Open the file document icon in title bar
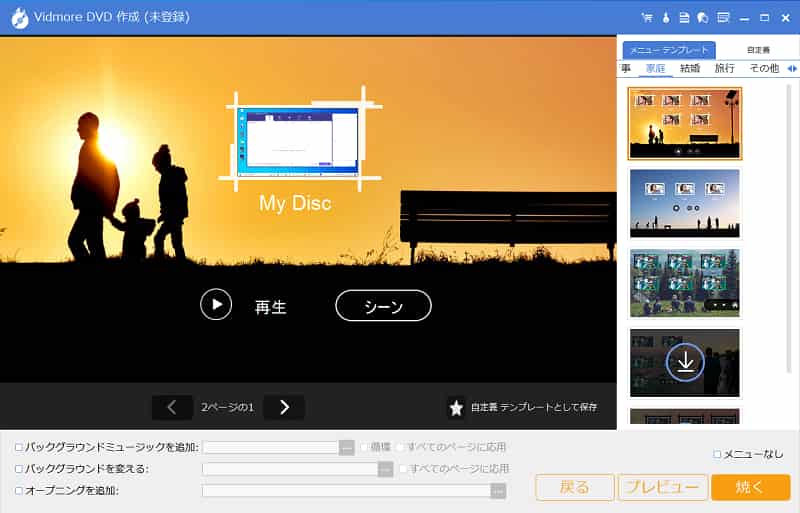Viewport: 800px width, 513px height. (684, 18)
